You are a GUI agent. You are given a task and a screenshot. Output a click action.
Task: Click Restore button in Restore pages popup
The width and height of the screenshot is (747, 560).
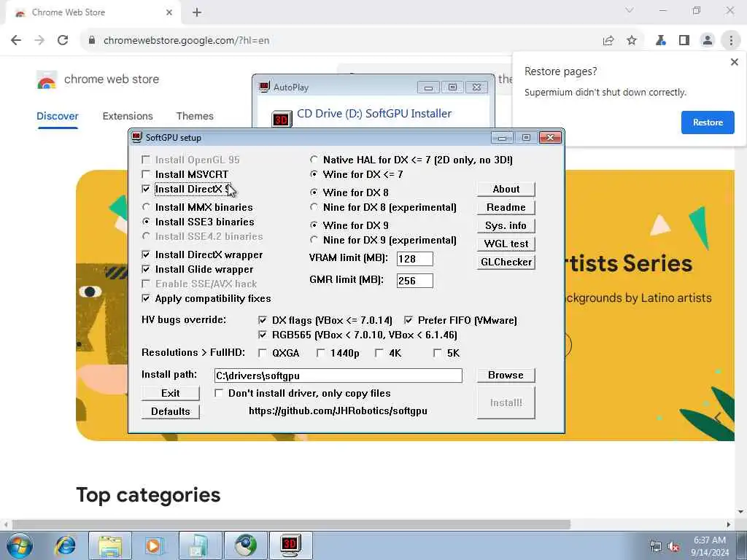point(708,122)
